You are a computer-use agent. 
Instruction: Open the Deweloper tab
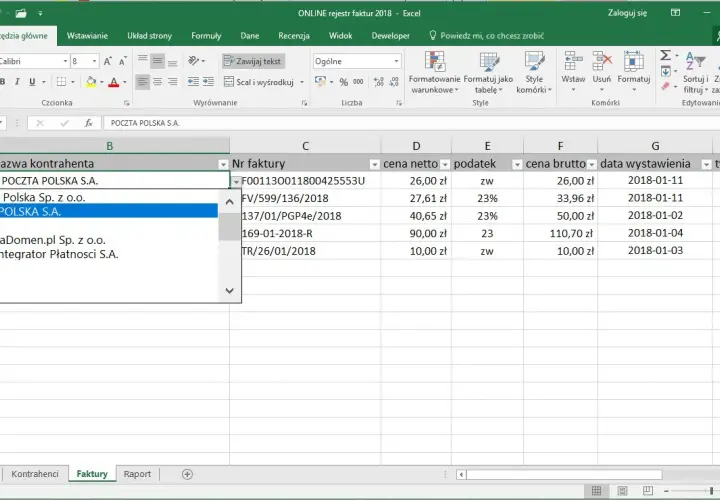click(391, 36)
